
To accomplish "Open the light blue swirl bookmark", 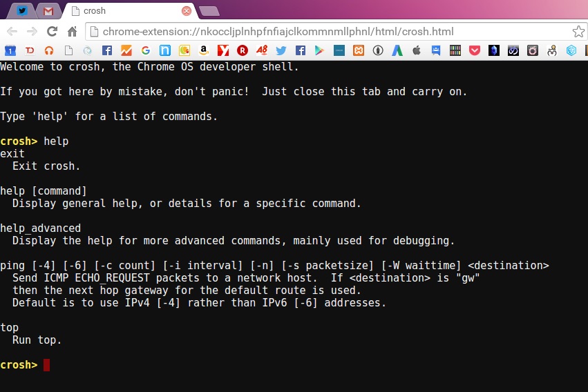I will tap(87, 50).
